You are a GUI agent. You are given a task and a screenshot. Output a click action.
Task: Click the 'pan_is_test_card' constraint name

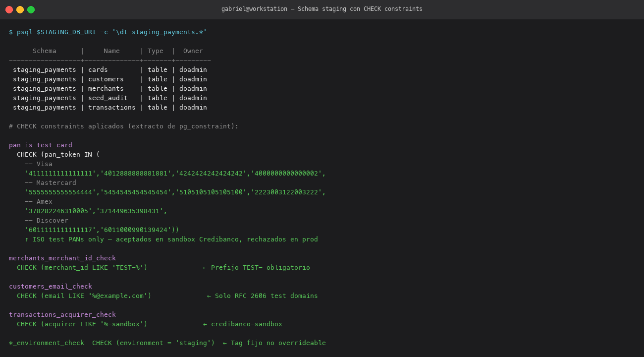[41, 145]
